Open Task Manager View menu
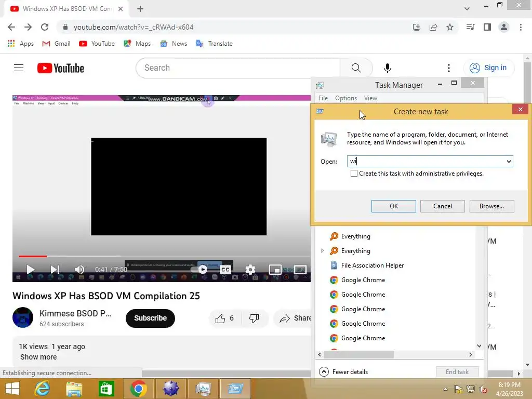 pos(370,98)
